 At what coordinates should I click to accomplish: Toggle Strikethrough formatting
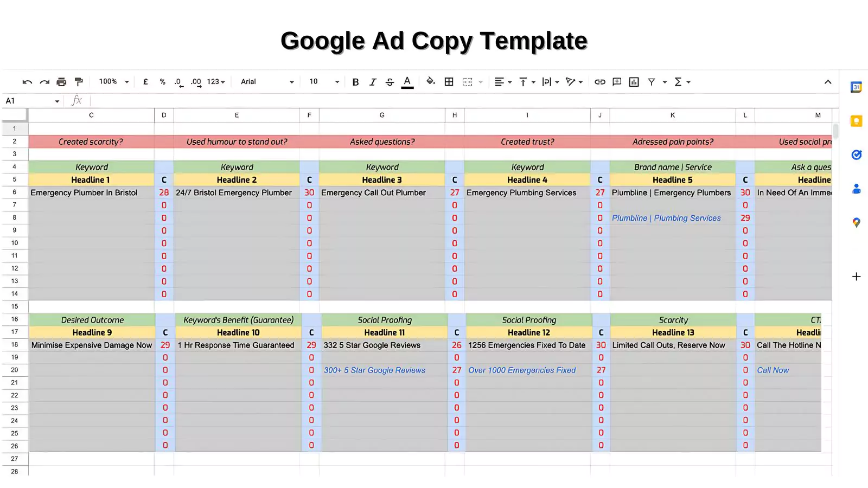(x=390, y=82)
